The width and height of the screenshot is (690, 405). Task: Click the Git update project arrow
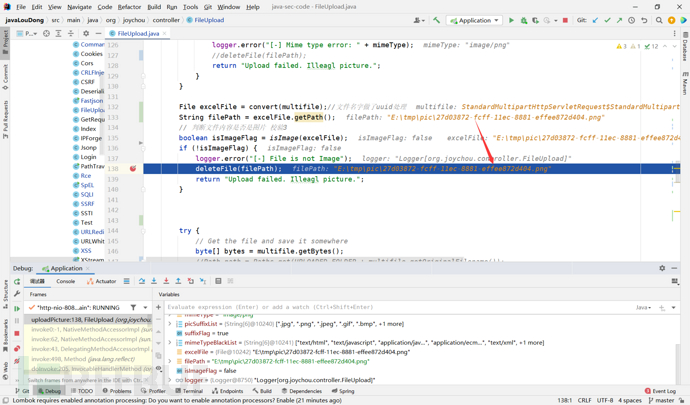point(595,20)
